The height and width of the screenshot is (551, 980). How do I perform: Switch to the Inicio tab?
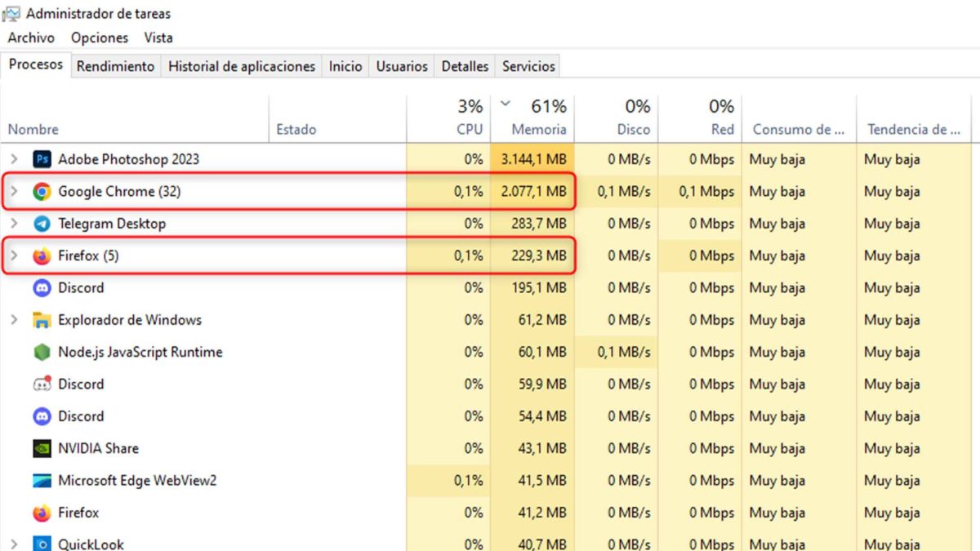(345, 66)
